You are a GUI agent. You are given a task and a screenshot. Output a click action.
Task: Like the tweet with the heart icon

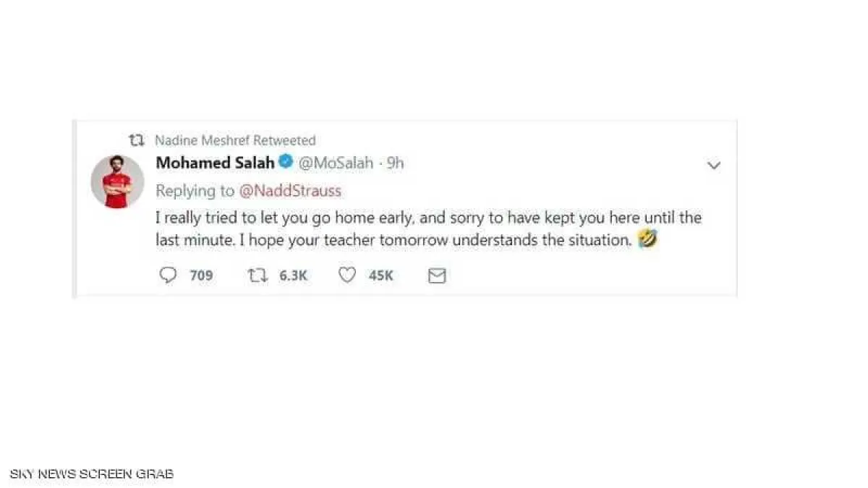tap(347, 275)
